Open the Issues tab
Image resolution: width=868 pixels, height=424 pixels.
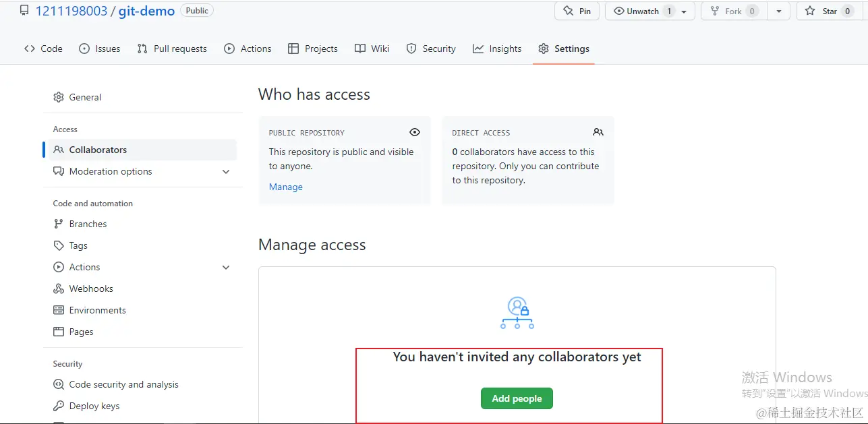100,49
